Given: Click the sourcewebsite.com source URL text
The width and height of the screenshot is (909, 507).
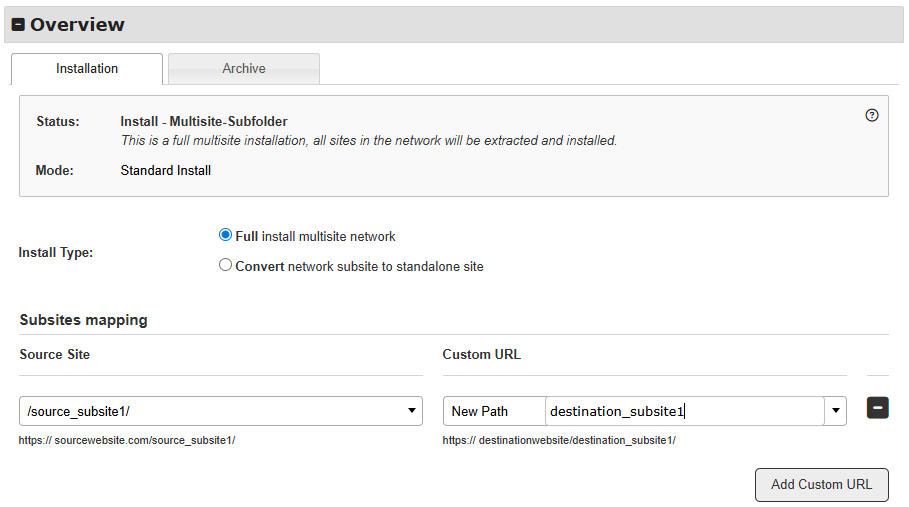Looking at the screenshot, I should (127, 440).
